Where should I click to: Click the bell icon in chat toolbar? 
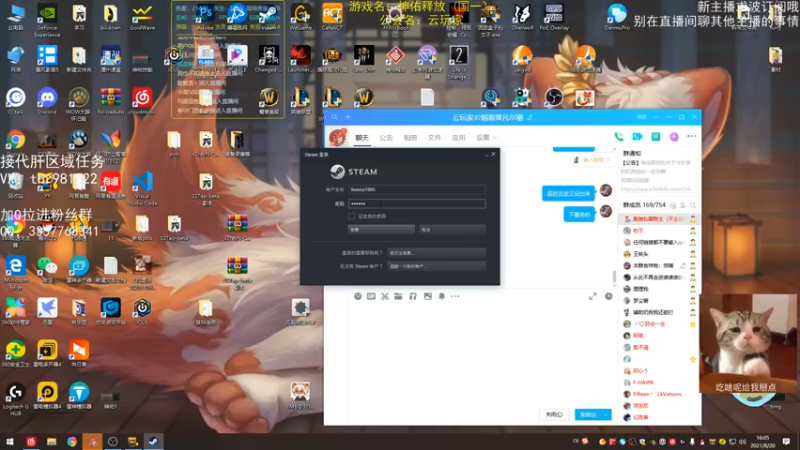pos(441,296)
